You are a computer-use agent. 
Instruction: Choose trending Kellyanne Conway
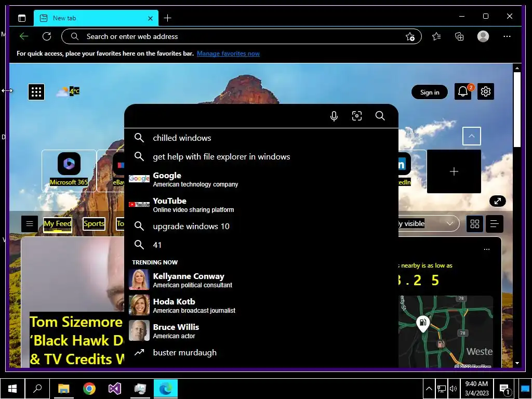pos(261,280)
